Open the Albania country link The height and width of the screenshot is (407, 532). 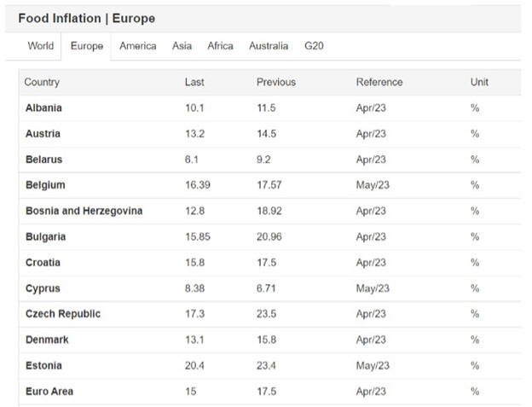pyautogui.click(x=43, y=108)
